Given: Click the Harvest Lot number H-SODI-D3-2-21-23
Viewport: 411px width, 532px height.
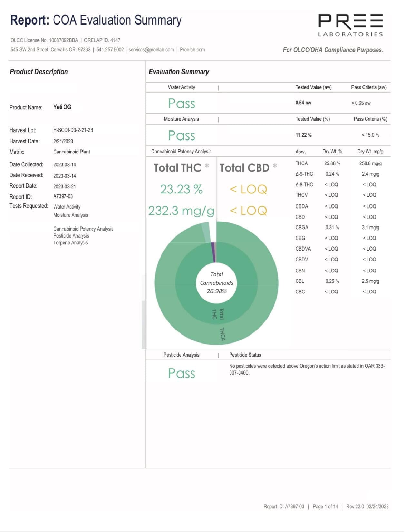Looking at the screenshot, I should (73, 130).
